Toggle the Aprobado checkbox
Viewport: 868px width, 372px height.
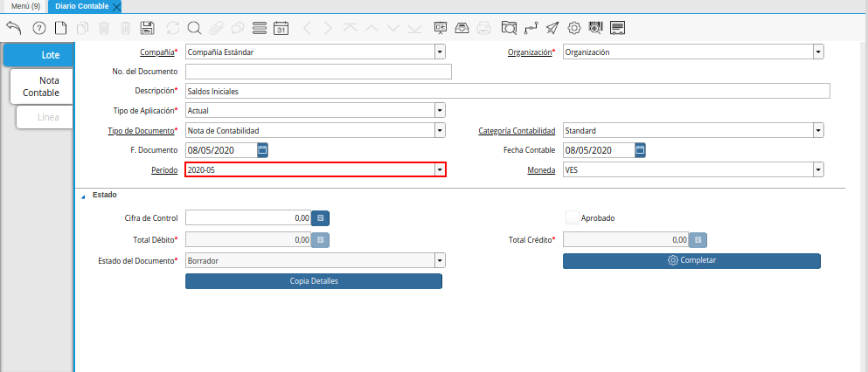click(x=573, y=217)
